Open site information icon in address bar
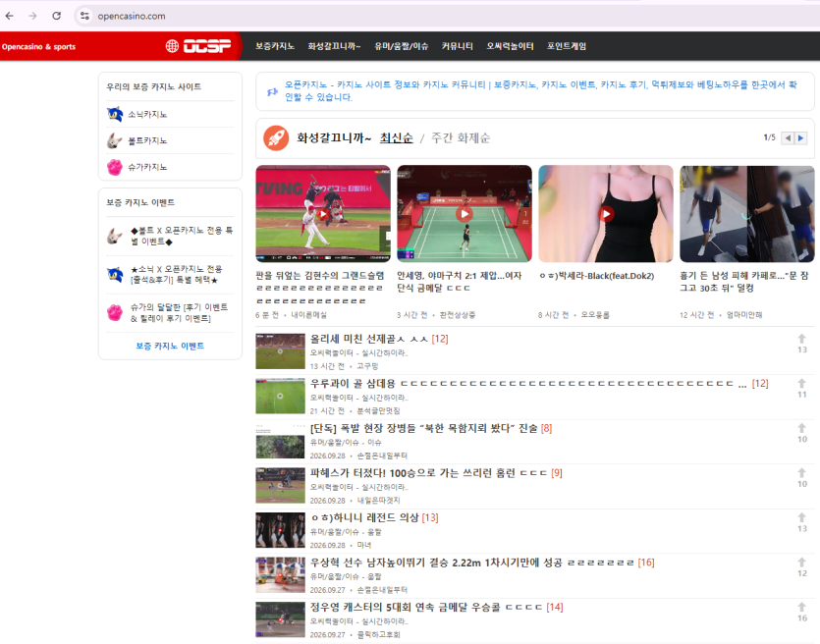The image size is (820, 644). coord(84,16)
